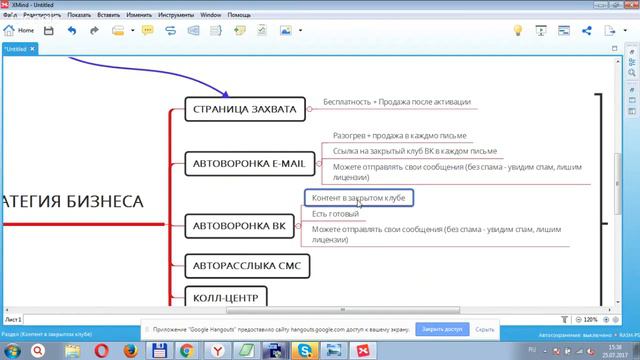Open the Изменить menu

pyautogui.click(x=139, y=15)
